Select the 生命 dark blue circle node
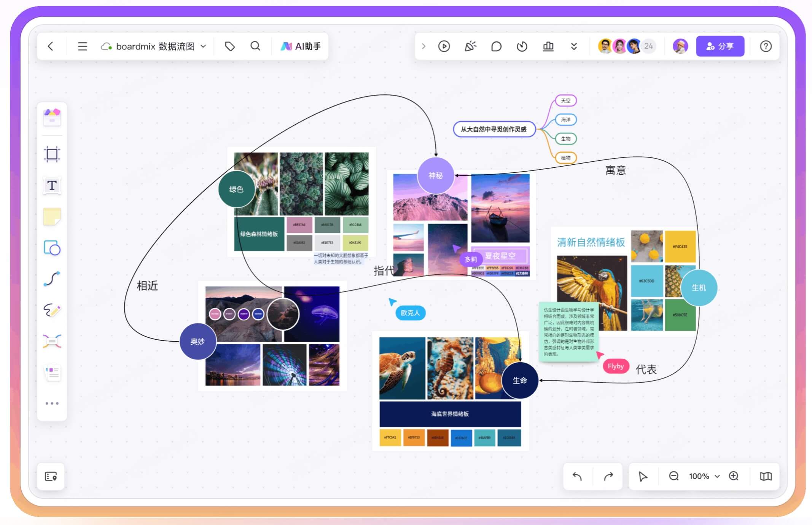This screenshot has width=812, height=525. tap(520, 380)
